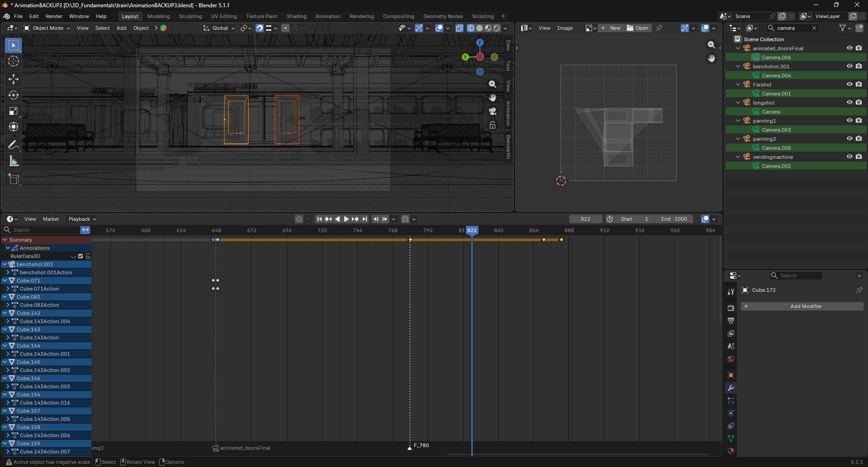Click the lock camera to view icon
868x467 pixels.
[x=493, y=125]
